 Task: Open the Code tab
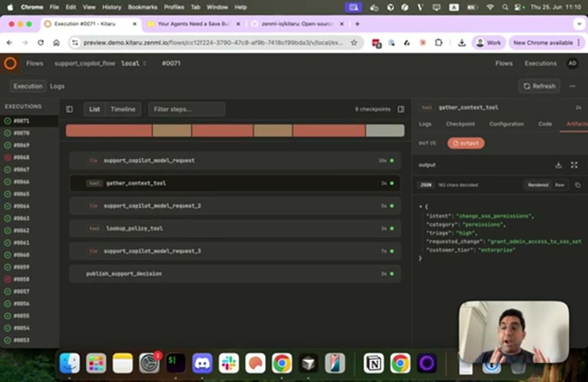(x=545, y=124)
